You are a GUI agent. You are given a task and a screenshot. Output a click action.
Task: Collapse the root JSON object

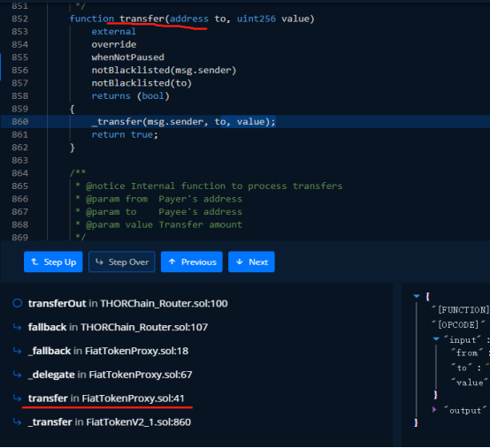point(417,296)
